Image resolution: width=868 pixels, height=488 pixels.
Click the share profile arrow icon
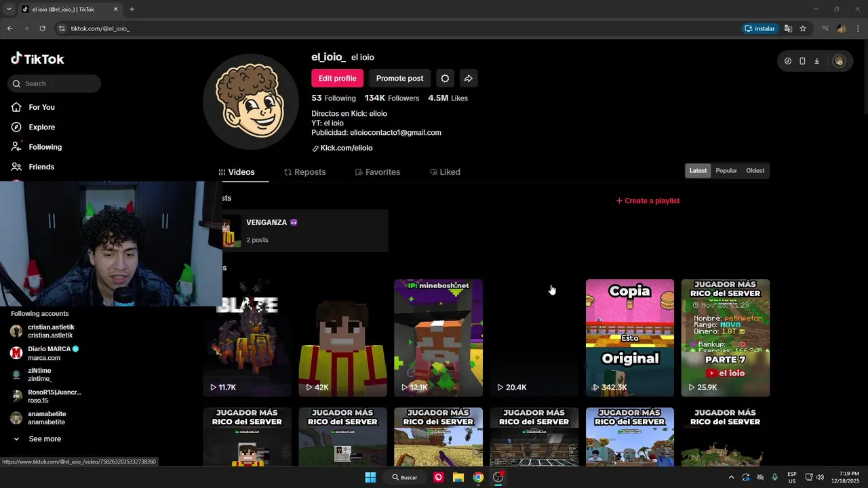(468, 78)
